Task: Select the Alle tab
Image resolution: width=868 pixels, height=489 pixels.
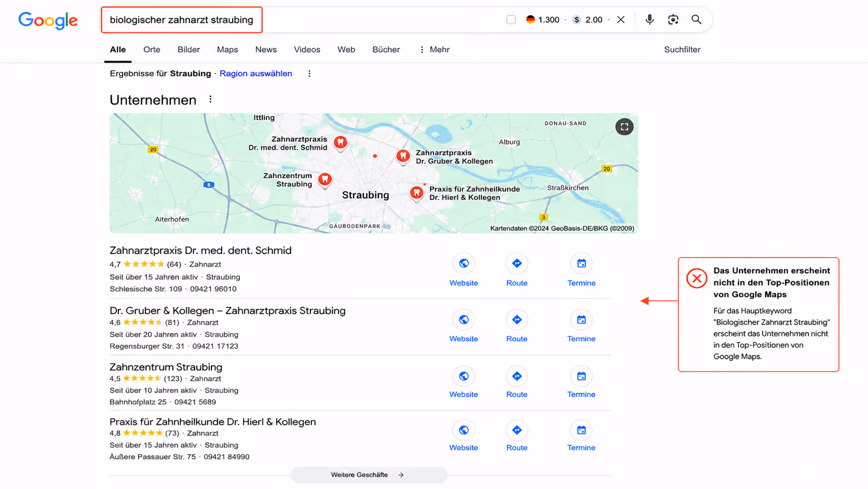Action: (x=118, y=49)
